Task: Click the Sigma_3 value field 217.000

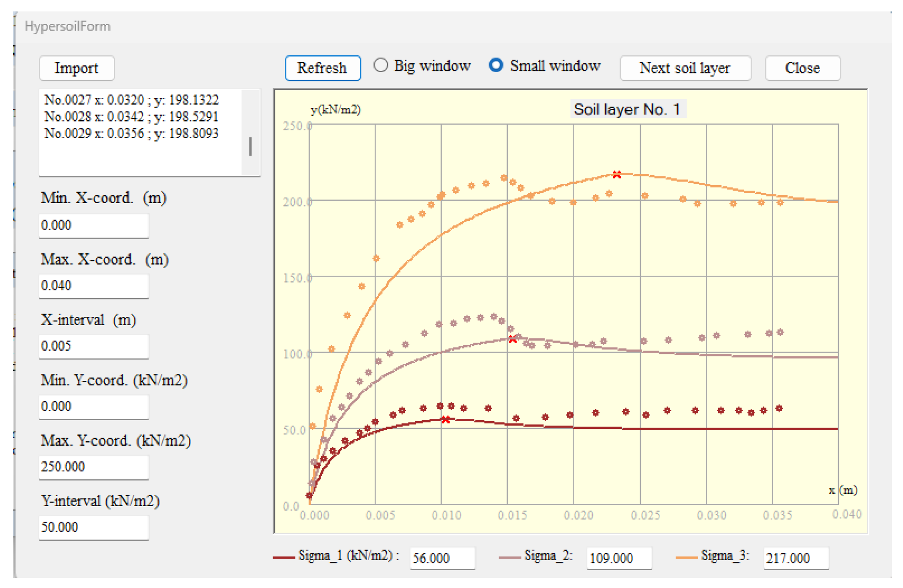Action: pyautogui.click(x=795, y=558)
